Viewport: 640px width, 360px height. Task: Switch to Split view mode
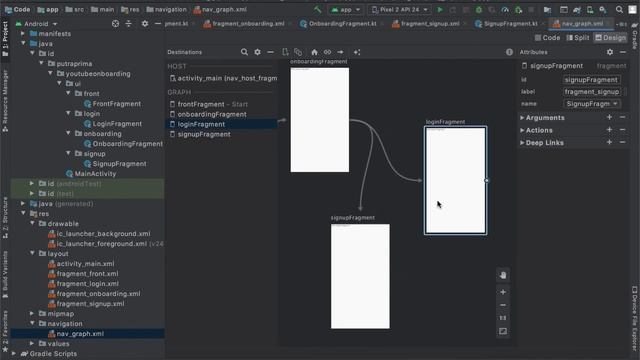coord(578,38)
